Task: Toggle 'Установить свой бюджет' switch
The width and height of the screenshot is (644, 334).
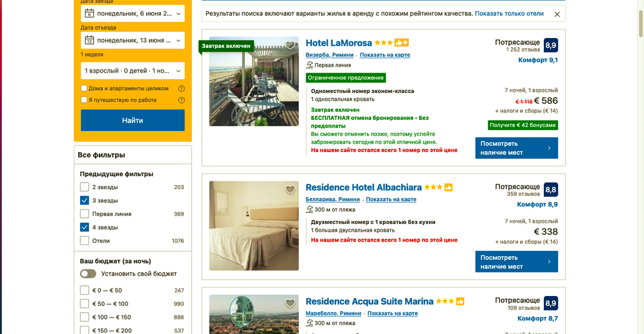Action: point(88,274)
